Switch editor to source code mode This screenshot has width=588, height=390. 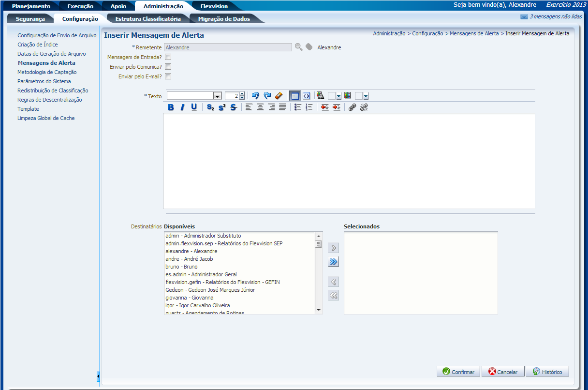pyautogui.click(x=306, y=96)
